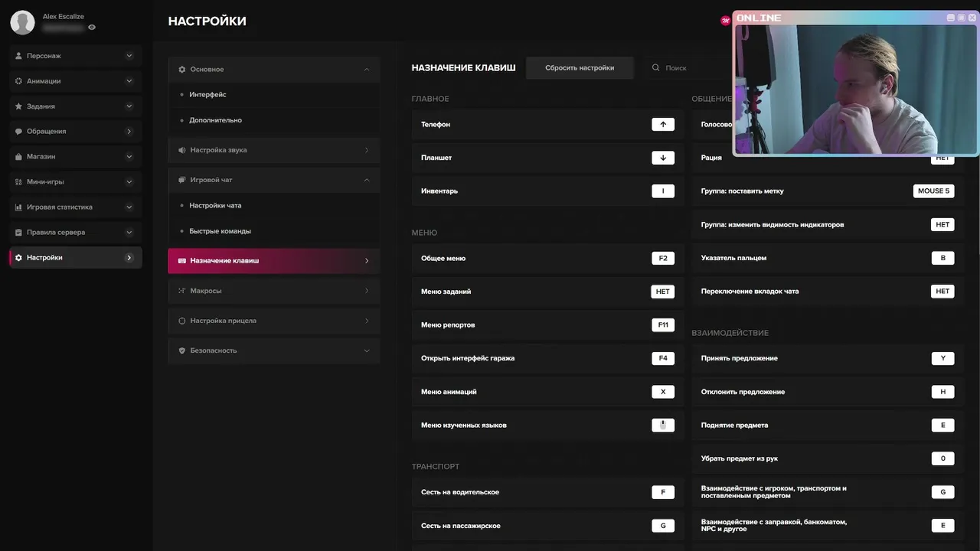
Task: Change the Общее меню F2 keybind
Action: click(x=663, y=259)
